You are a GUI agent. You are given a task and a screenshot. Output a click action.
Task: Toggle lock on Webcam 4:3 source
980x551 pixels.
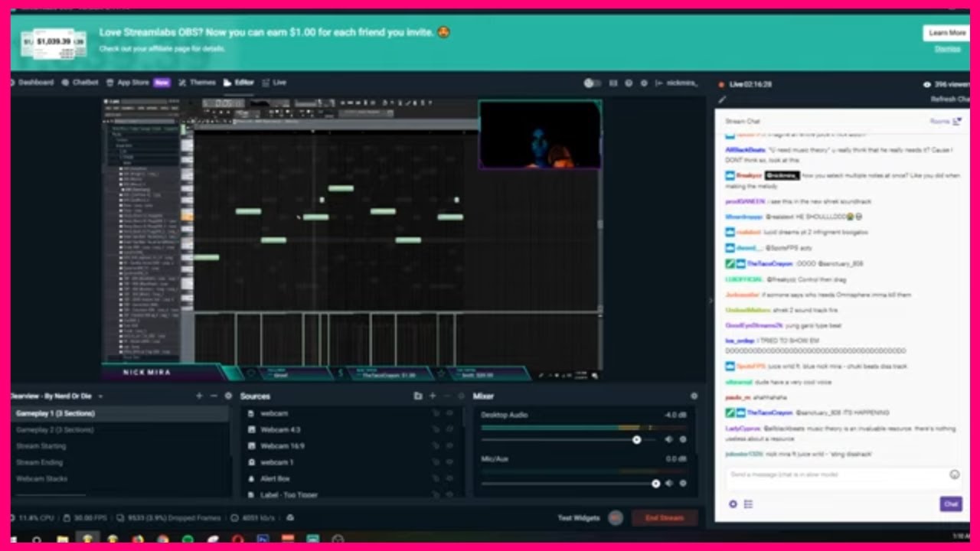436,429
